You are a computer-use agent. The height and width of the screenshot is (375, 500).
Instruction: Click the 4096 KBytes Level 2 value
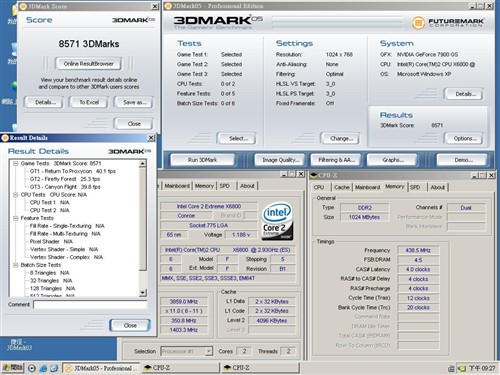(272, 321)
